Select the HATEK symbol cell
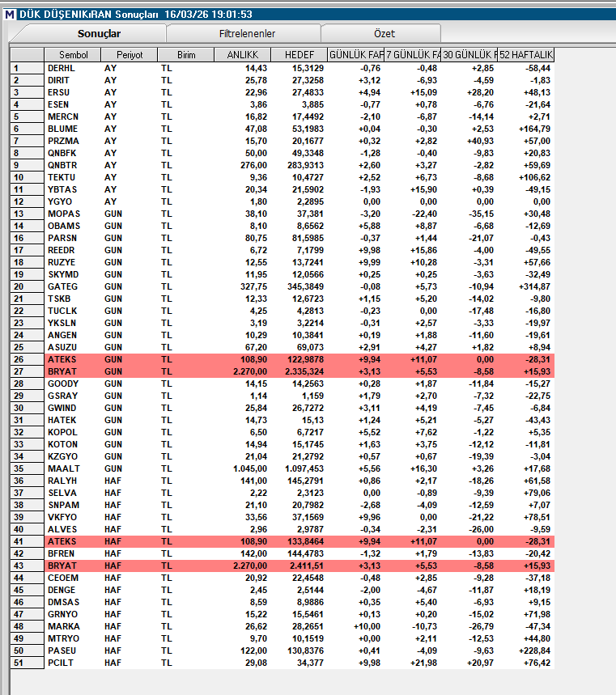The width and height of the screenshot is (616, 695). click(x=73, y=420)
